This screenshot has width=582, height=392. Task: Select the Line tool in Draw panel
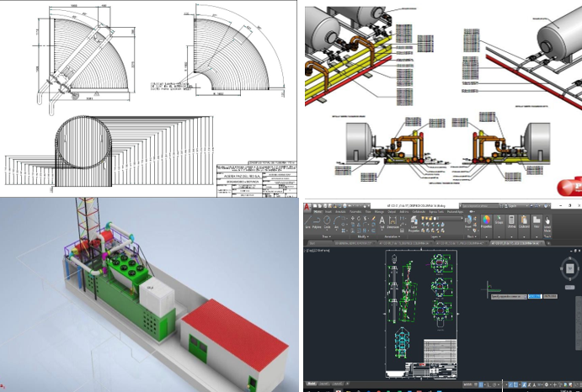pyautogui.click(x=308, y=224)
